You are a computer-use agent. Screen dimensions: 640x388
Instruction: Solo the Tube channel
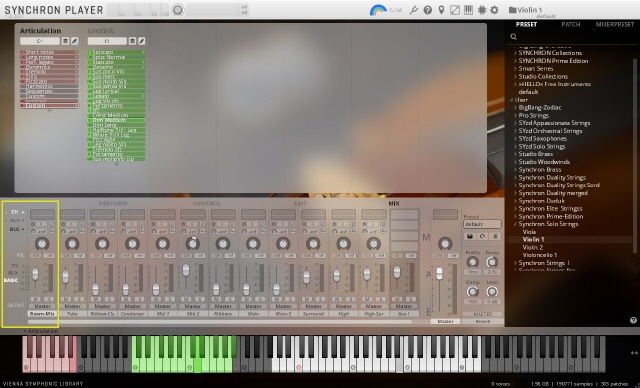click(78, 299)
